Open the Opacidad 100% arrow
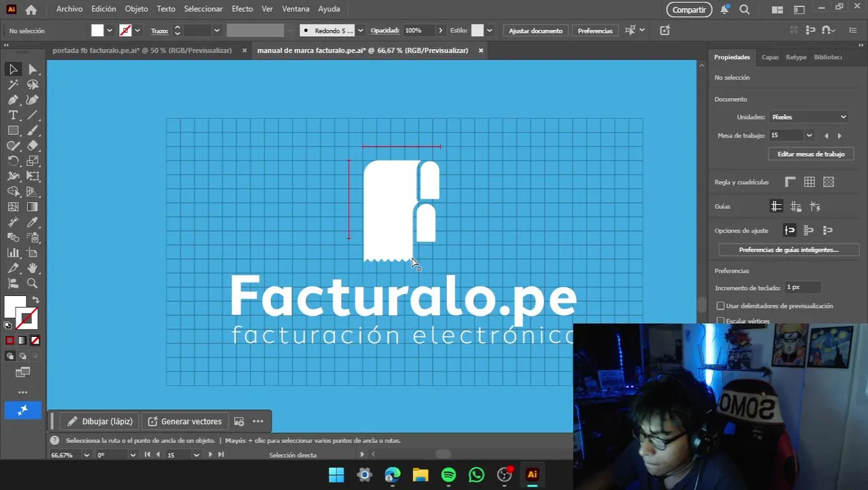Viewport: 868px width, 490px height. coord(440,31)
